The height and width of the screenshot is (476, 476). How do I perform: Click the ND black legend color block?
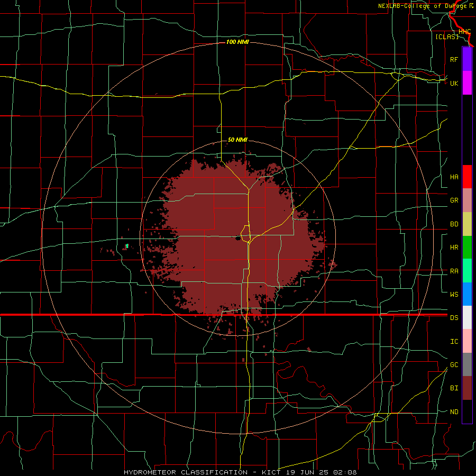(467, 411)
